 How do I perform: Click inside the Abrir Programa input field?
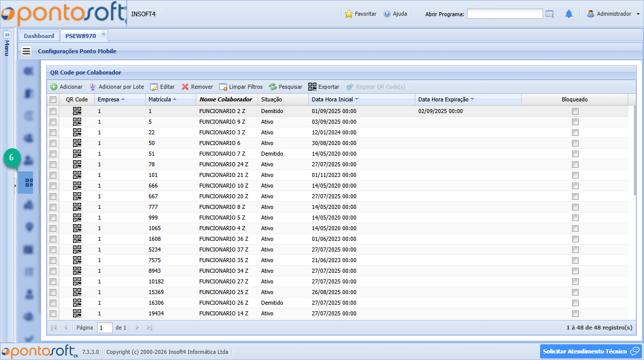click(505, 14)
